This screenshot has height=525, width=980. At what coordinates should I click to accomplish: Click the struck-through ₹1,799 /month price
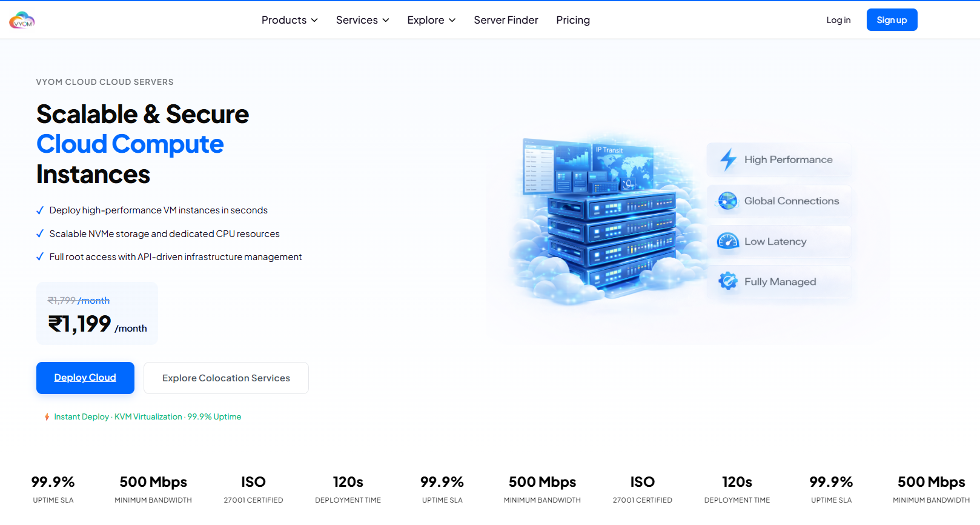[x=79, y=301]
